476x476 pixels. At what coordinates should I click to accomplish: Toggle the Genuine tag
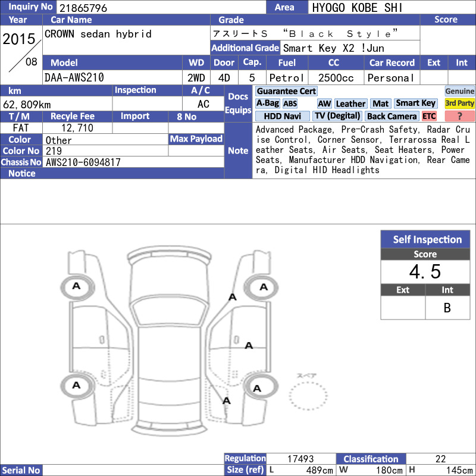click(459, 91)
